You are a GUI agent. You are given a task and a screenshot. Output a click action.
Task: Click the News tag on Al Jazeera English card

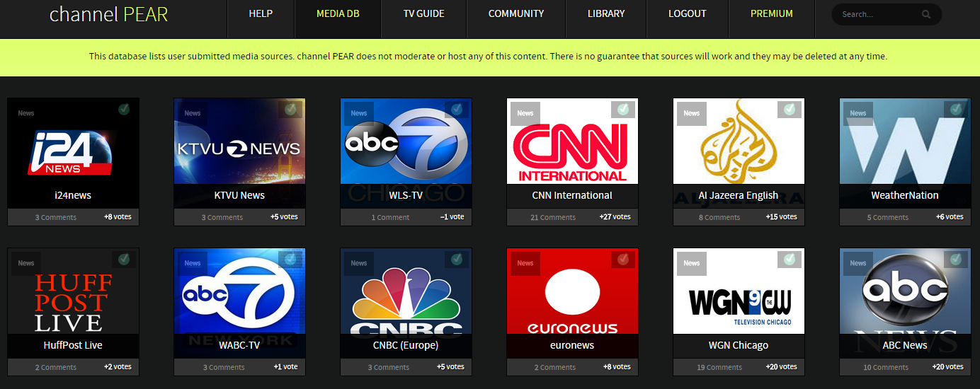tap(692, 113)
